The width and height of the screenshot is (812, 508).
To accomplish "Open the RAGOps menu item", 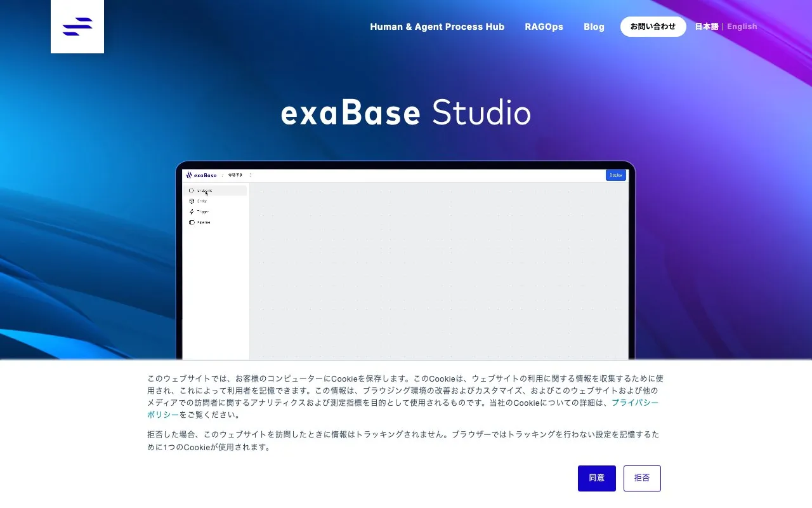I will (544, 27).
